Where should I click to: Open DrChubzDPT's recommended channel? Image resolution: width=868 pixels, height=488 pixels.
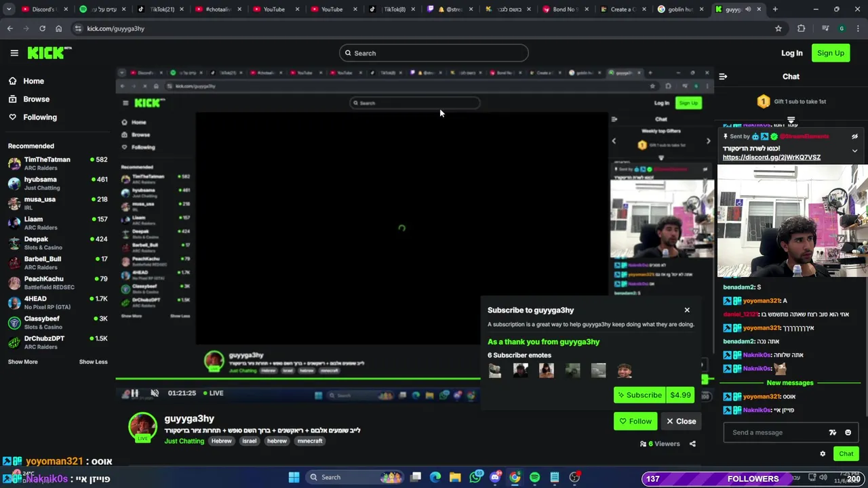coord(58,342)
